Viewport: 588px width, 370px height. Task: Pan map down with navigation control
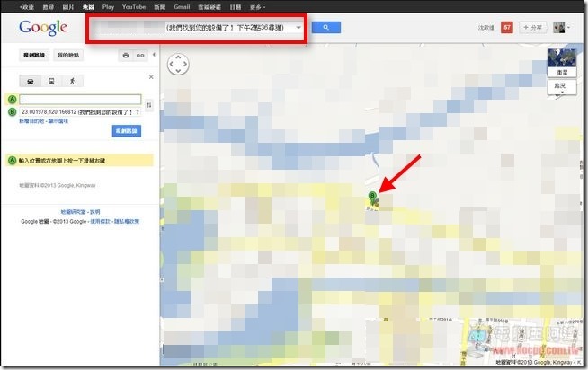point(178,71)
